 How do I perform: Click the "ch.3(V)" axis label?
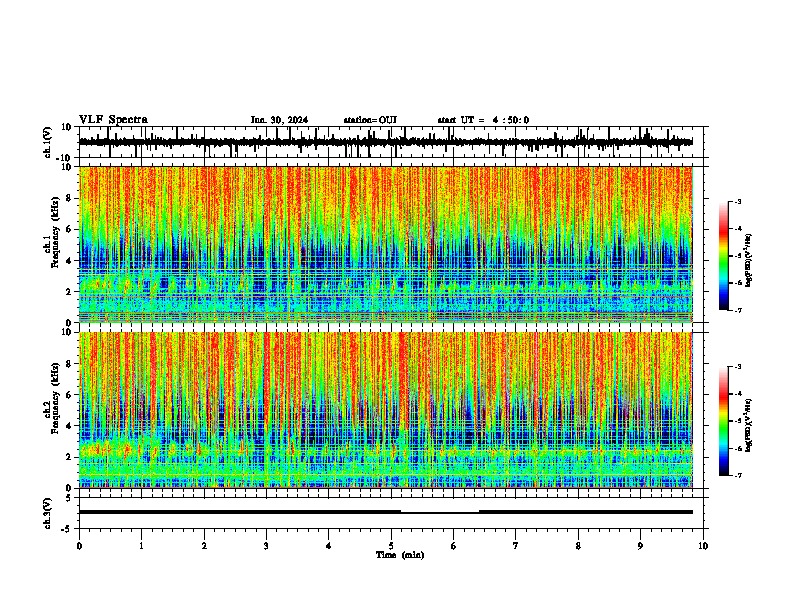pos(48,513)
